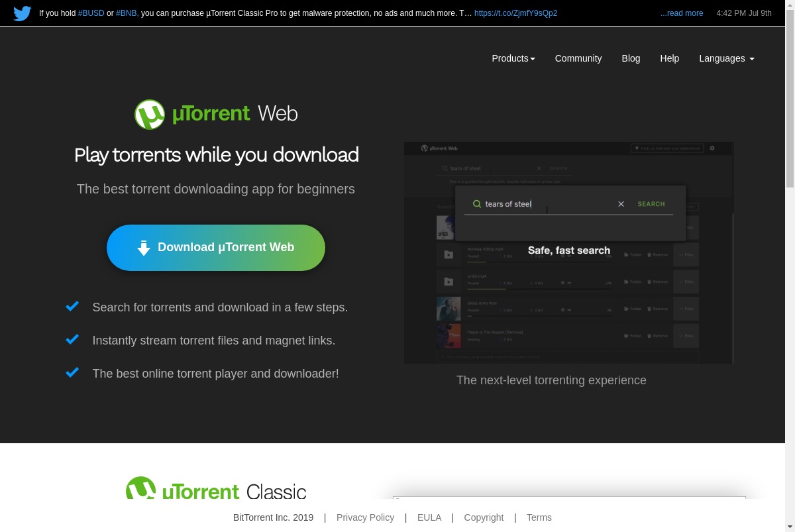Open the Terms footer link
Screen dimensions: 795x532
point(539,517)
